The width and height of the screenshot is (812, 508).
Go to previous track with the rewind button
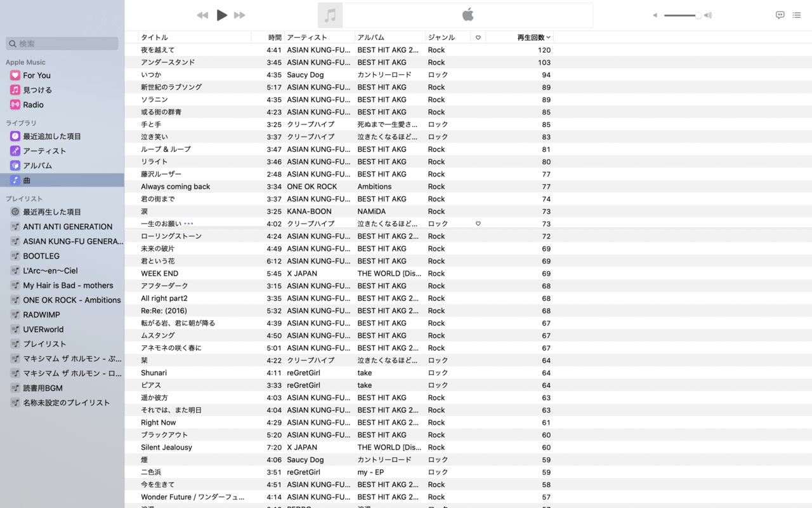point(202,15)
